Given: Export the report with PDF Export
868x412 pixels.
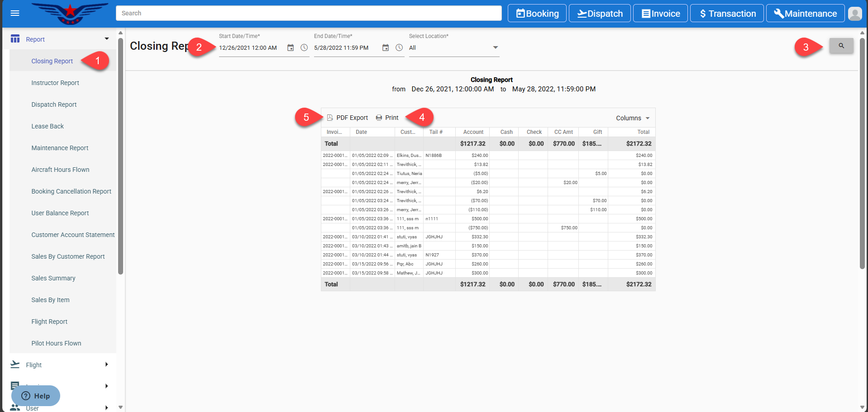Looking at the screenshot, I should point(348,118).
